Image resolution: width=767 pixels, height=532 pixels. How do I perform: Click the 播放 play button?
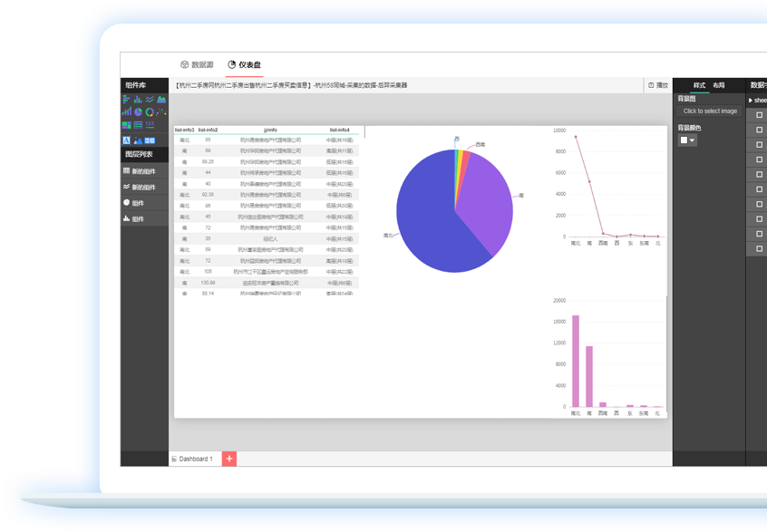point(658,84)
